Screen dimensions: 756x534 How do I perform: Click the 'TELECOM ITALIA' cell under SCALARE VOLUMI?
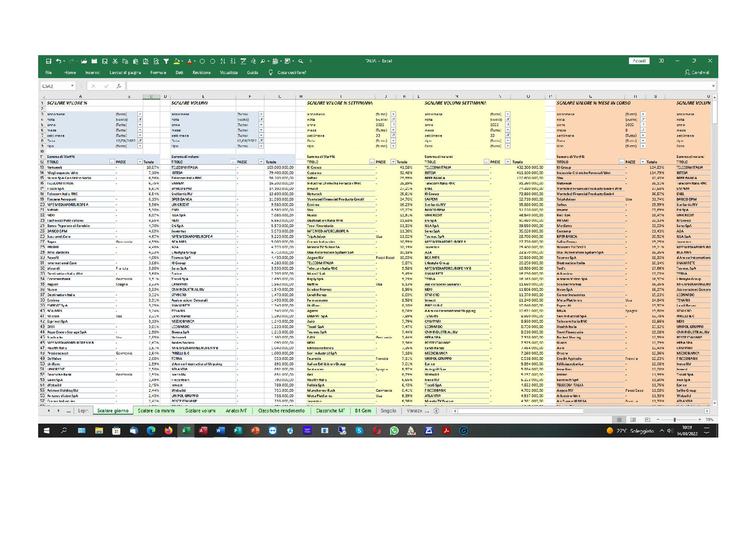pos(203,167)
